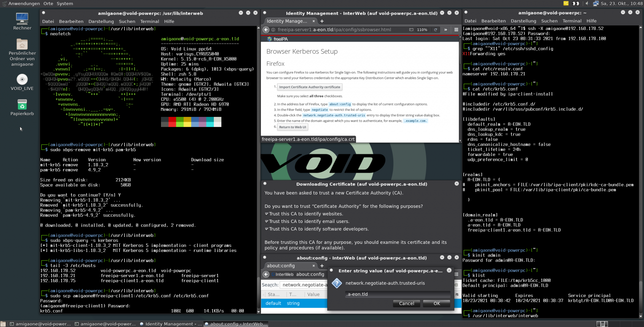Show more tools in Identity Management toolbar
Image resolution: width=644 pixels, height=327 pixels.
click(x=446, y=30)
